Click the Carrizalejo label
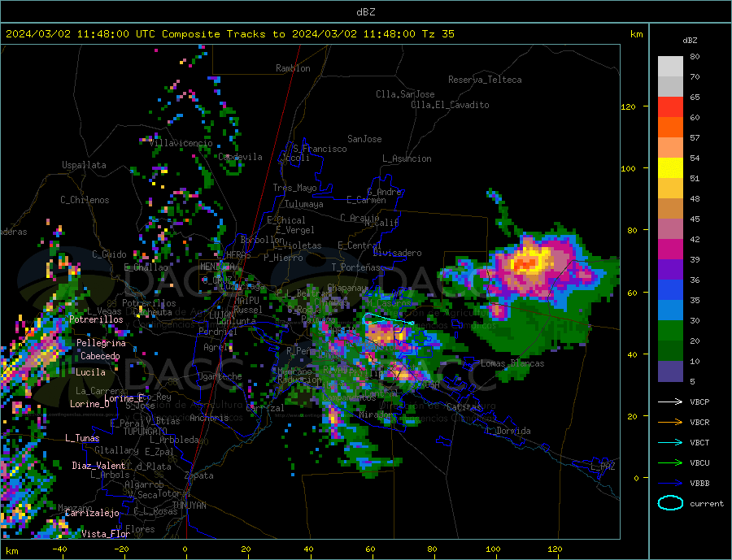The image size is (732, 560). 92,513
